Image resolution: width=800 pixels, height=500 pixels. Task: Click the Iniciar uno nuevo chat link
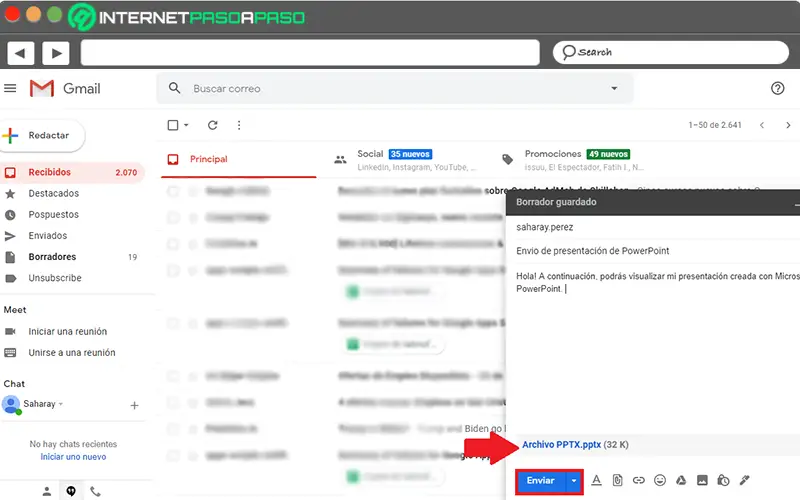click(x=73, y=457)
